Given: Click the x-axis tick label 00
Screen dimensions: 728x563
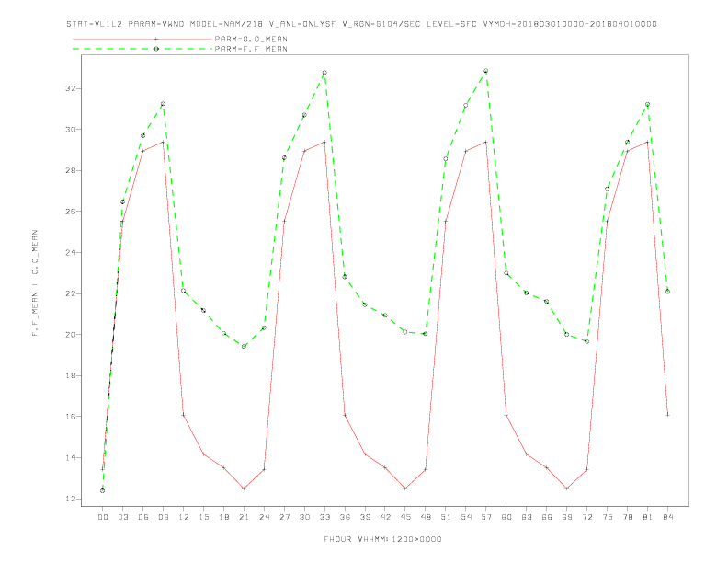Looking at the screenshot, I should pyautogui.click(x=103, y=517).
